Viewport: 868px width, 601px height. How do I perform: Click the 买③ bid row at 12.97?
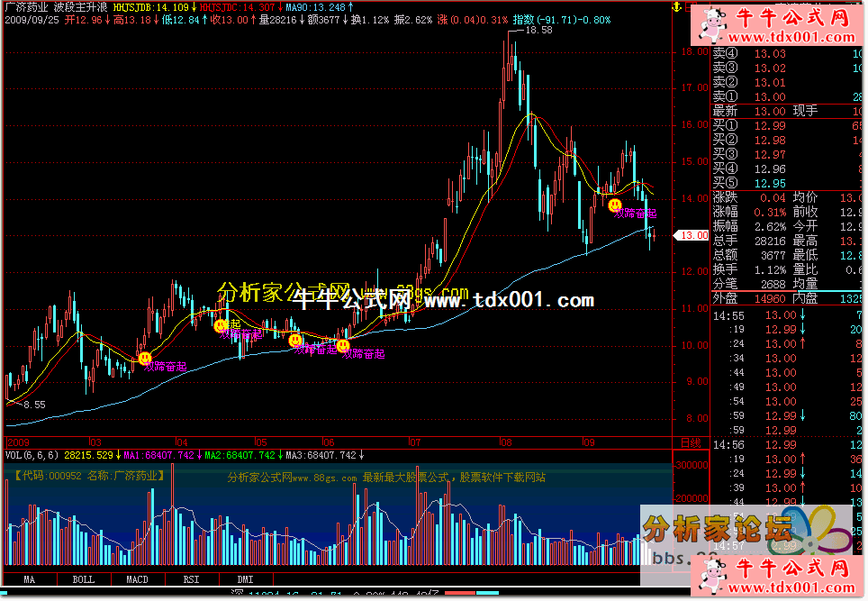tap(787, 155)
